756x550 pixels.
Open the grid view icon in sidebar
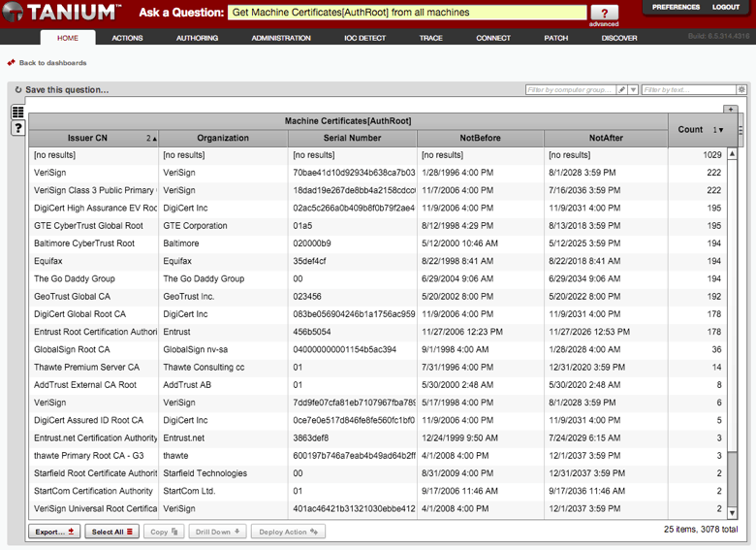coord(17,112)
